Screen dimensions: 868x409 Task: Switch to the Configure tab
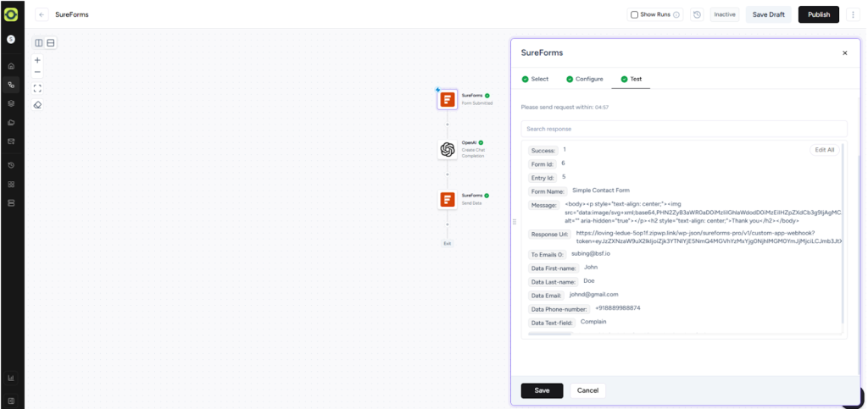(x=584, y=79)
